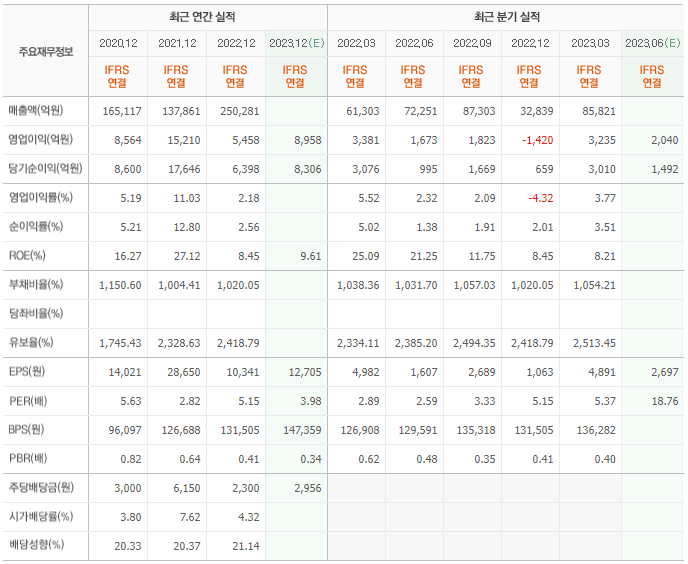Select the 2022.06 quarterly column header
Image resolution: width=688 pixels, height=564 pixels.
(x=414, y=43)
